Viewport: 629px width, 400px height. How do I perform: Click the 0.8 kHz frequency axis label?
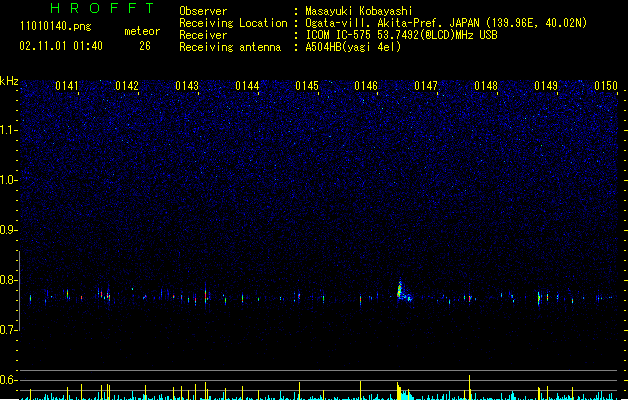[8, 280]
